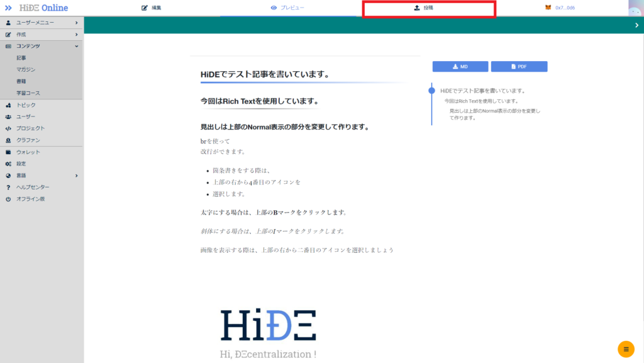Download the article with the MD button

pos(460,67)
